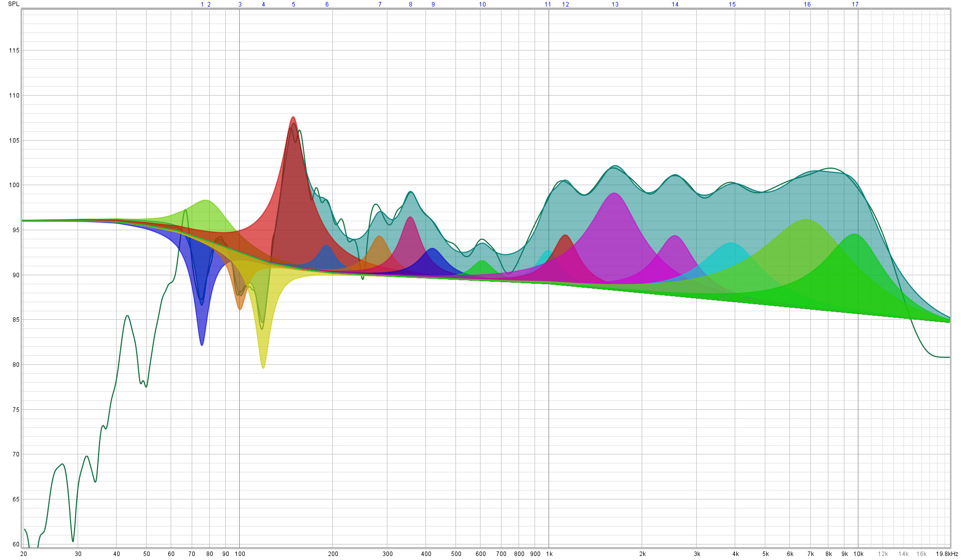This screenshot has width=961, height=560.
Task: Click filter marker 11 above 1k line
Action: tap(548, 5)
